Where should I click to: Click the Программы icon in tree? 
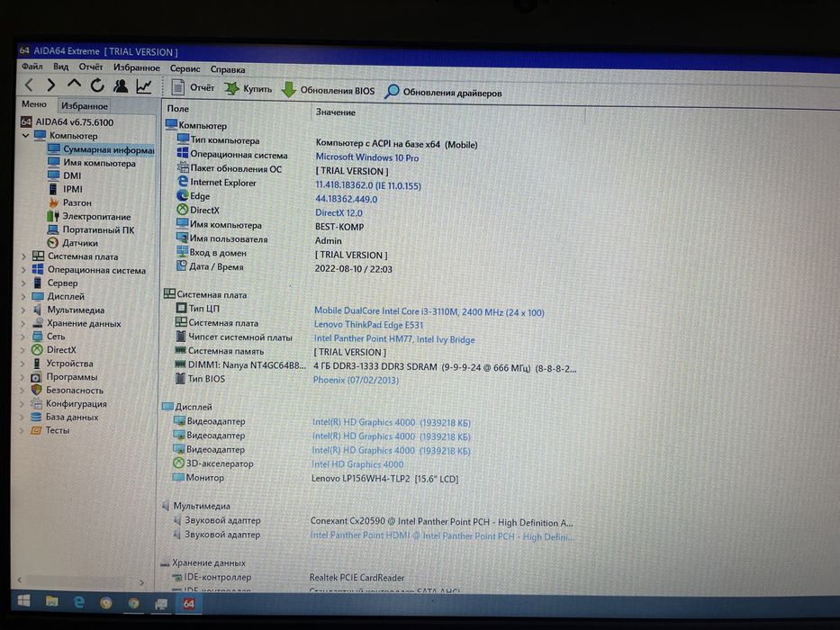click(36, 376)
